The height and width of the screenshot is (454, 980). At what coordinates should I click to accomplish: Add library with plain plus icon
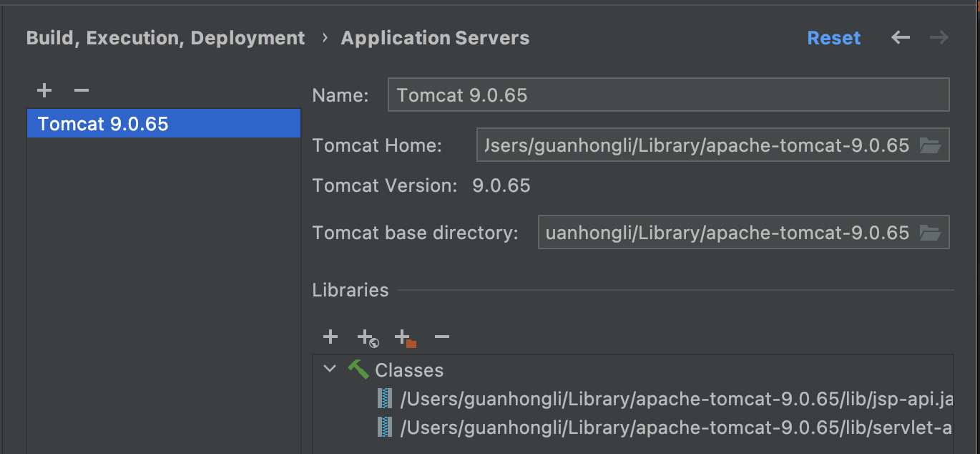pyautogui.click(x=330, y=337)
